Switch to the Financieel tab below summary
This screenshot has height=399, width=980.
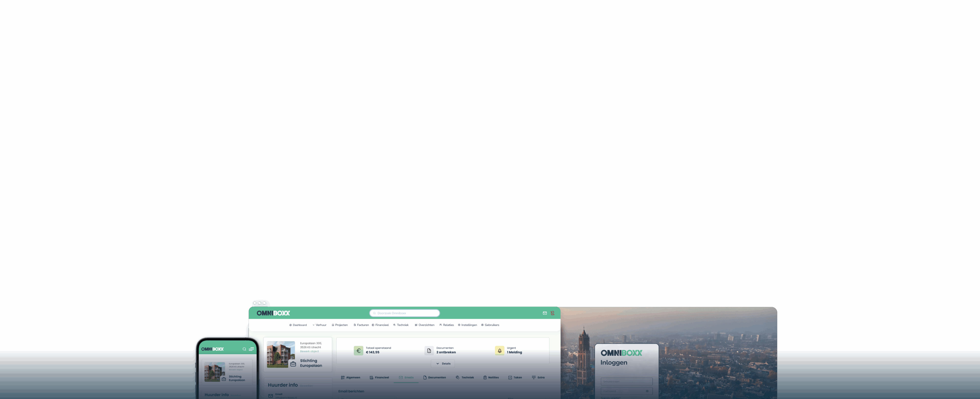click(379, 377)
